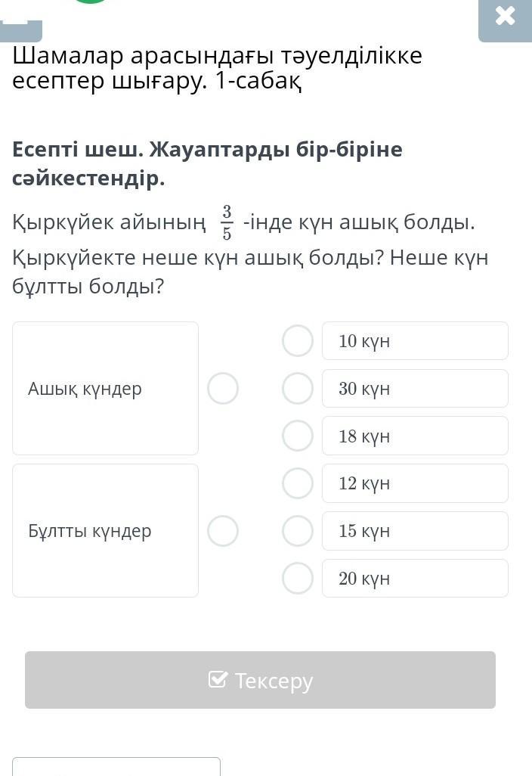Screen dimensions: 532x776
Task: Choose the 30 күн answer box
Action: point(415,388)
